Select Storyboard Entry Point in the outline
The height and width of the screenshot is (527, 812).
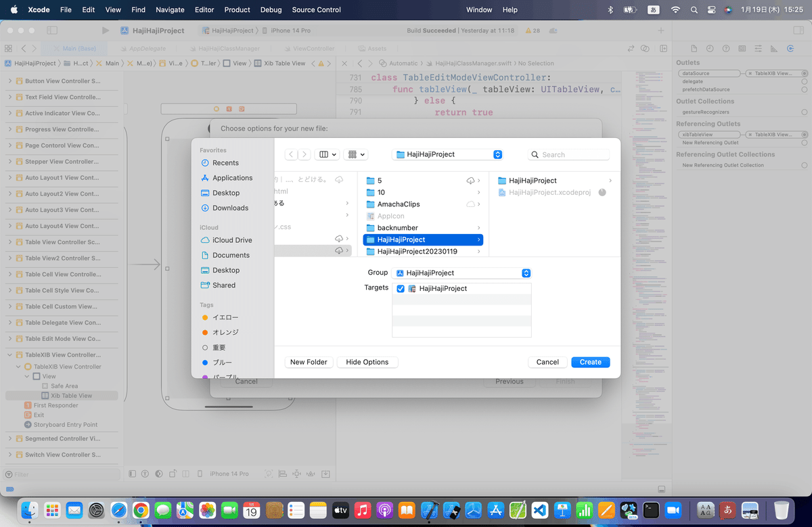[65, 425]
